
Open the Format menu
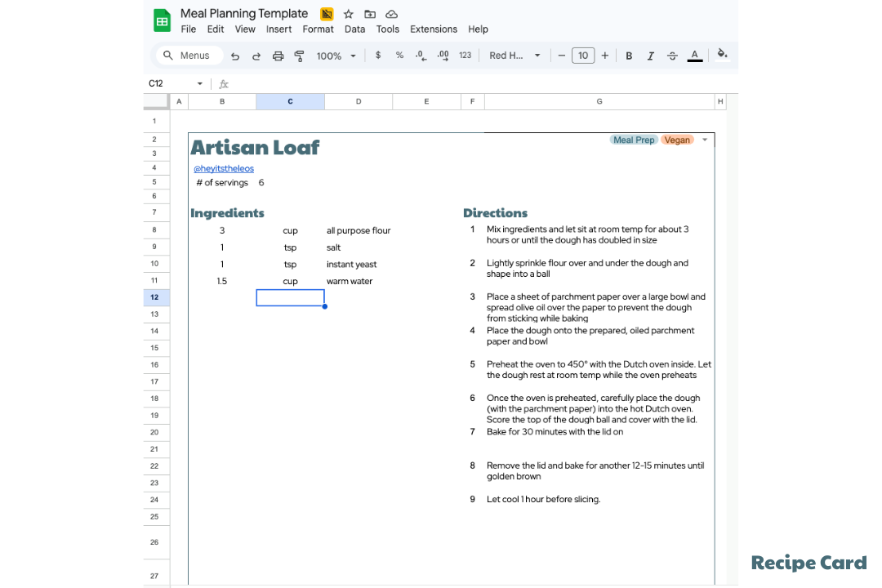tap(318, 29)
